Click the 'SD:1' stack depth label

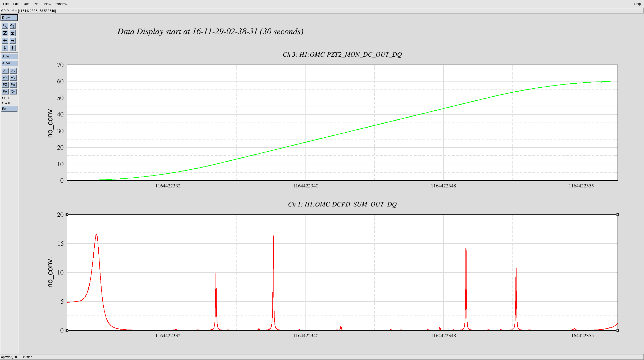(6, 98)
